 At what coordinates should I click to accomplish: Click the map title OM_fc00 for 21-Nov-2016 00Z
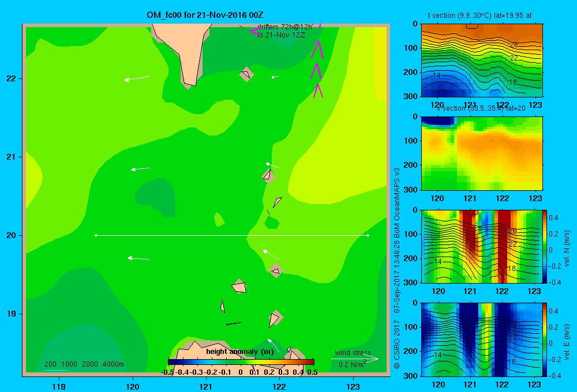point(205,15)
